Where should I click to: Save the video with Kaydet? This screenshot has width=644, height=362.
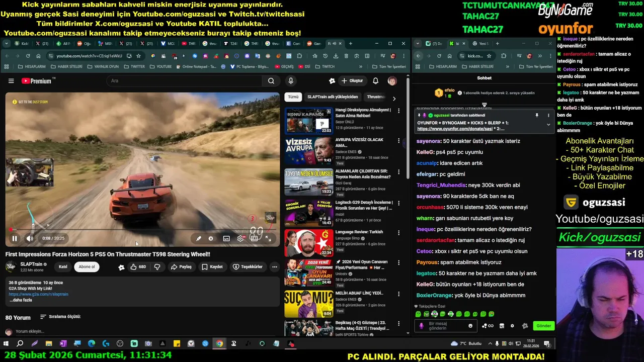pyautogui.click(x=212, y=267)
